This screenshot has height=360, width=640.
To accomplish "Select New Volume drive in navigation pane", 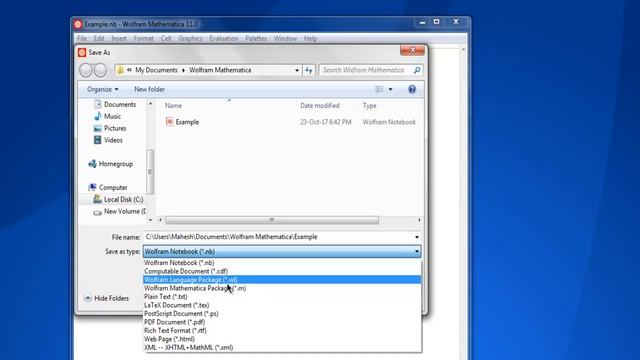I will (120, 211).
